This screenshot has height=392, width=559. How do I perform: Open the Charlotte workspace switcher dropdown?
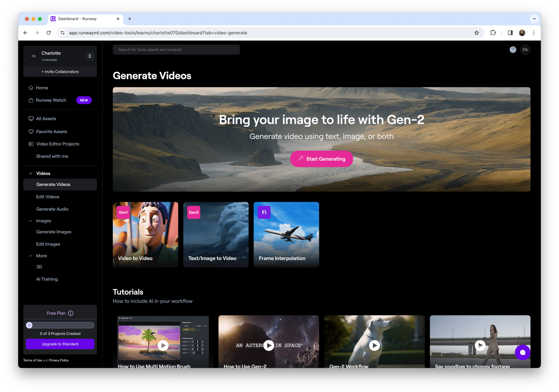[90, 56]
